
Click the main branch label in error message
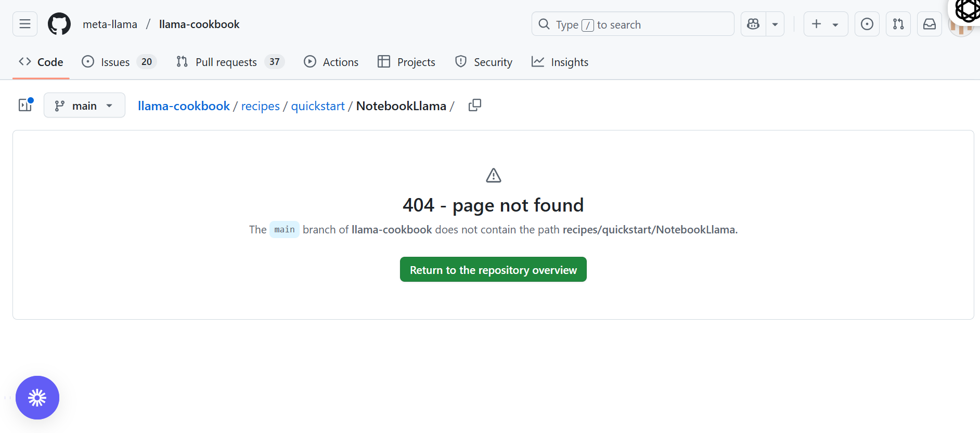284,229
